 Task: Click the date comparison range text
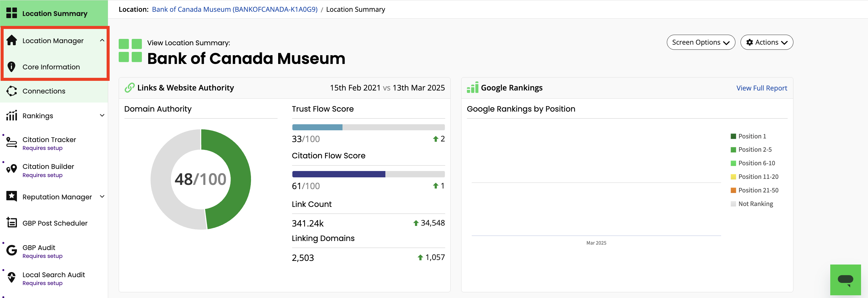coord(387,88)
